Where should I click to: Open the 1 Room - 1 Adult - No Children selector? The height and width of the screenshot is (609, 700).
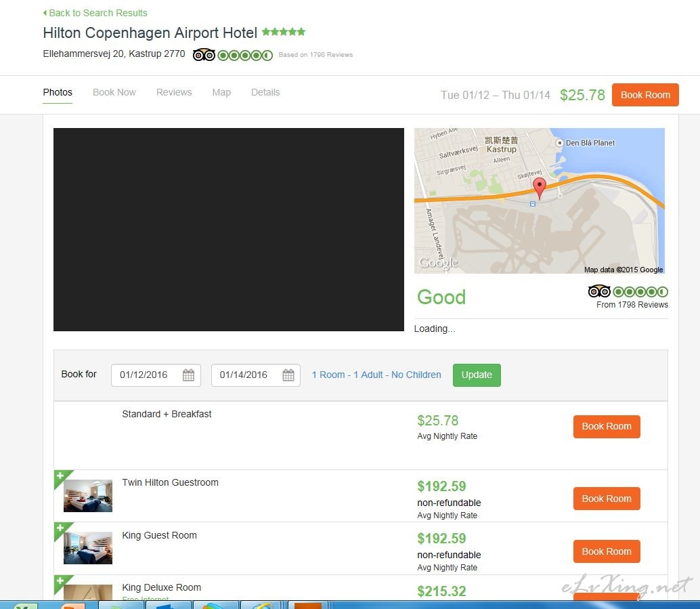click(376, 375)
